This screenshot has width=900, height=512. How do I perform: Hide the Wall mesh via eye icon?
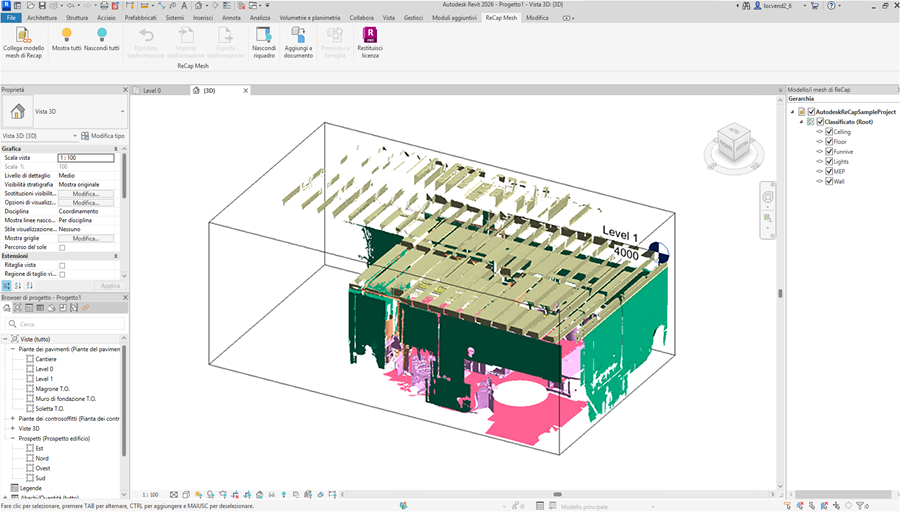(819, 181)
